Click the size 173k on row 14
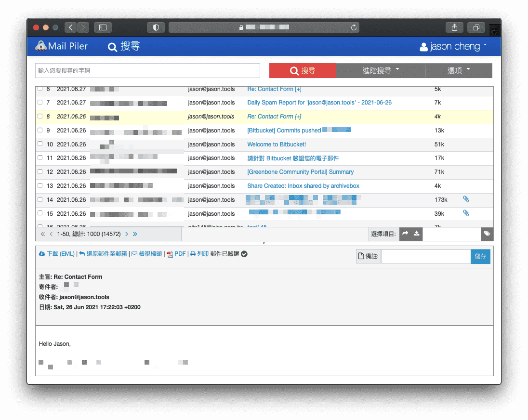Image resolution: width=528 pixels, height=420 pixels. (x=441, y=200)
